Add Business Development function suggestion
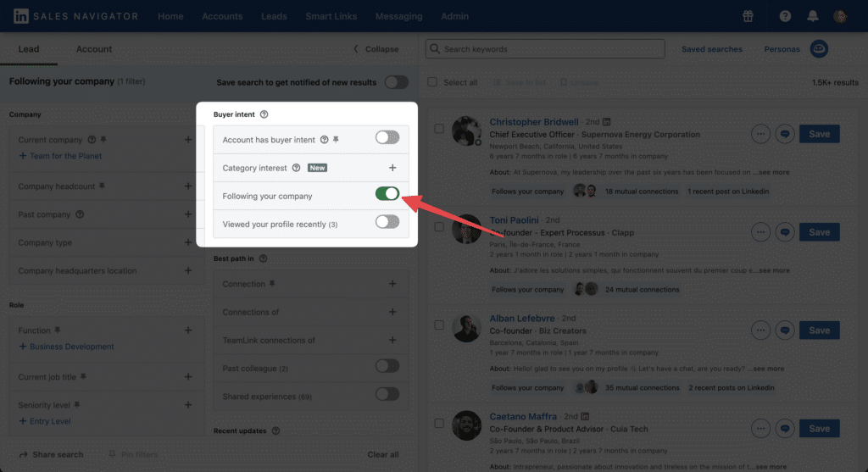 [66, 347]
